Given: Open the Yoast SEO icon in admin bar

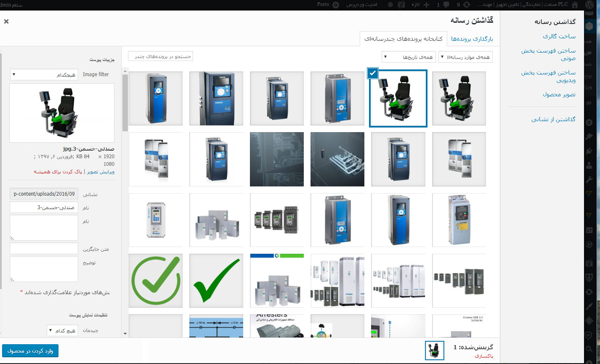Looking at the screenshot, I should [x=401, y=5].
